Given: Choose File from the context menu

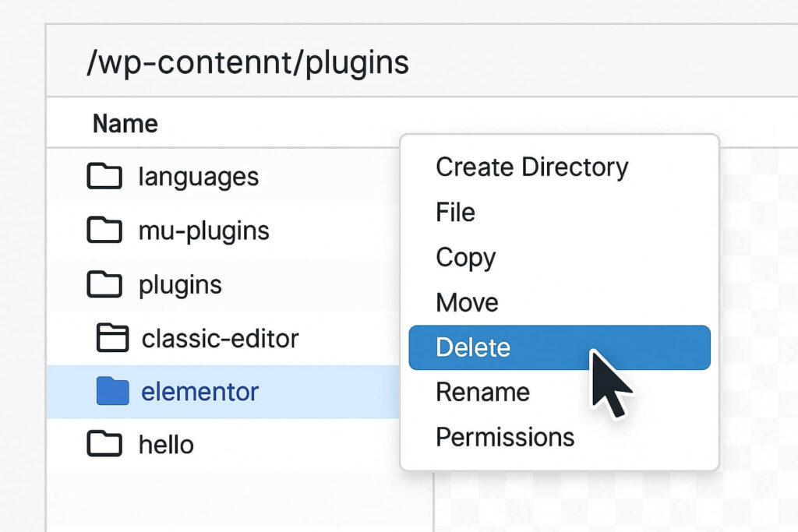Looking at the screenshot, I should tap(455, 212).
